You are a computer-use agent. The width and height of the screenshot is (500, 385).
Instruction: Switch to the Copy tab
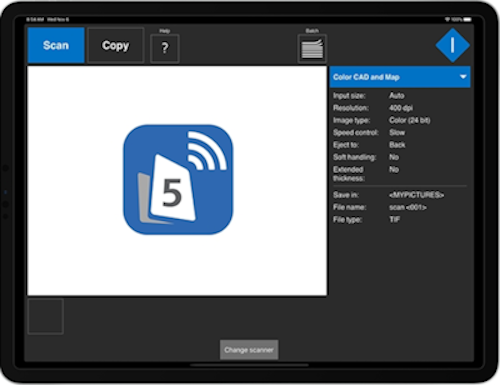pyautogui.click(x=116, y=45)
